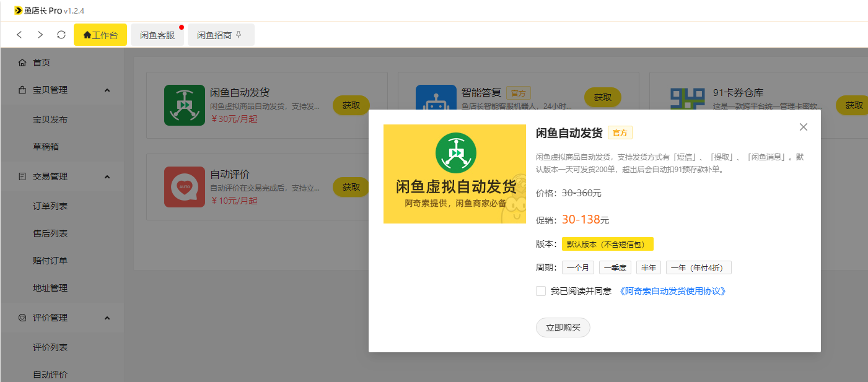
Task: Click 获取 on the 自动评价 card
Action: 351,187
